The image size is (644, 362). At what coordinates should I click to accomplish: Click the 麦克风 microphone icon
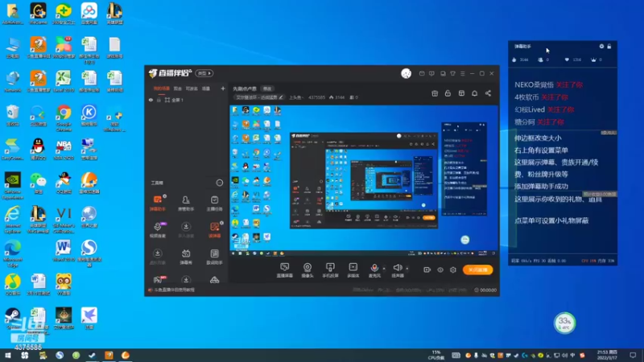coord(374,268)
